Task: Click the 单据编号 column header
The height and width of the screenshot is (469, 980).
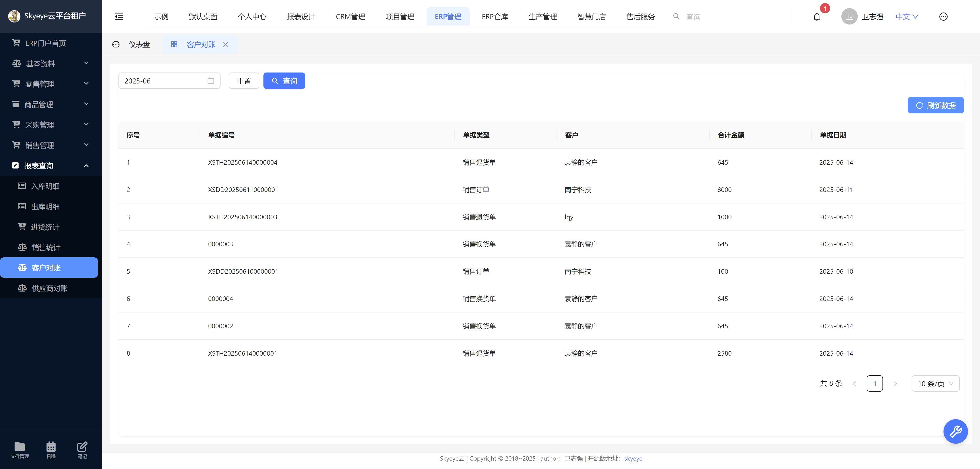Action: pyautogui.click(x=221, y=135)
